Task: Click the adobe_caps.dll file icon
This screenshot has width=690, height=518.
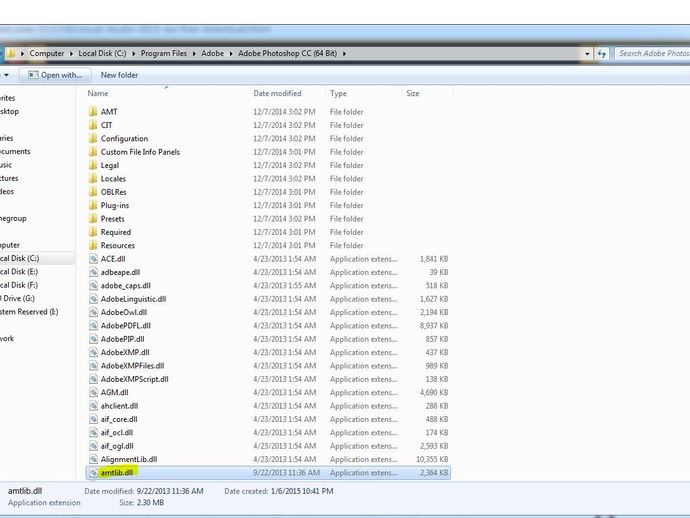Action: (x=93, y=285)
